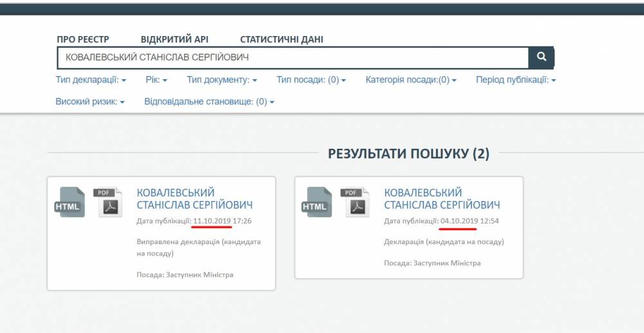Open the Тип документу dropdown
Image resolution: width=644 pixels, height=333 pixels.
(x=222, y=81)
